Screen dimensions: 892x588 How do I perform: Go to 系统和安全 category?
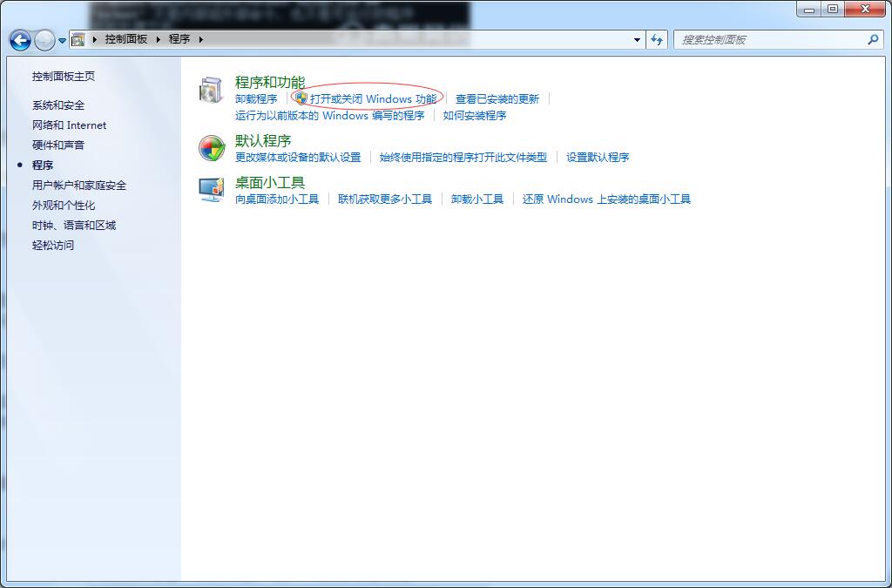click(x=58, y=105)
